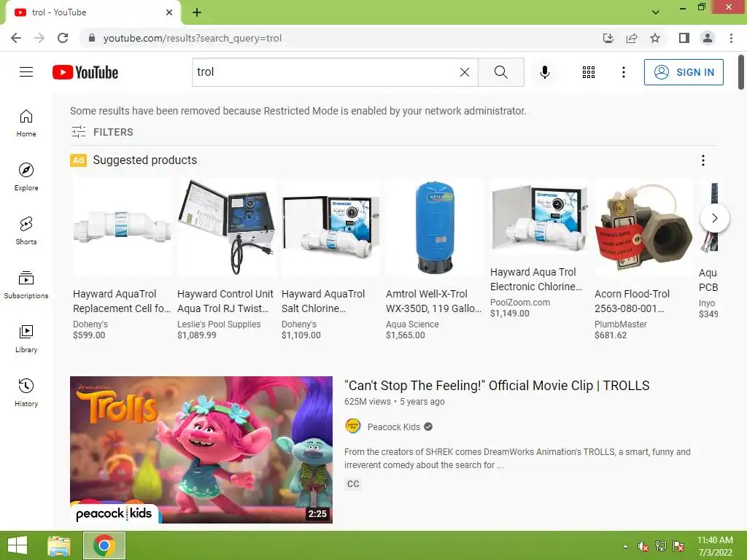Open Explore in sidebar

pyautogui.click(x=26, y=176)
